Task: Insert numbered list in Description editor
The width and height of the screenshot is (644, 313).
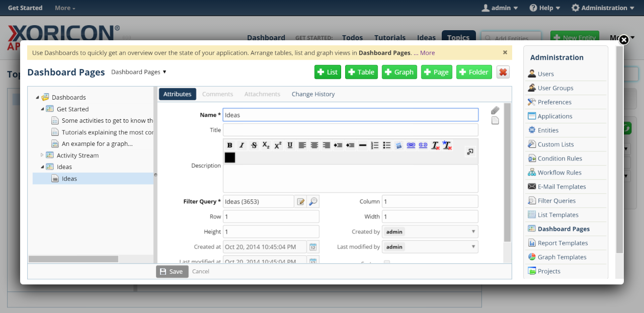Action: (375, 145)
